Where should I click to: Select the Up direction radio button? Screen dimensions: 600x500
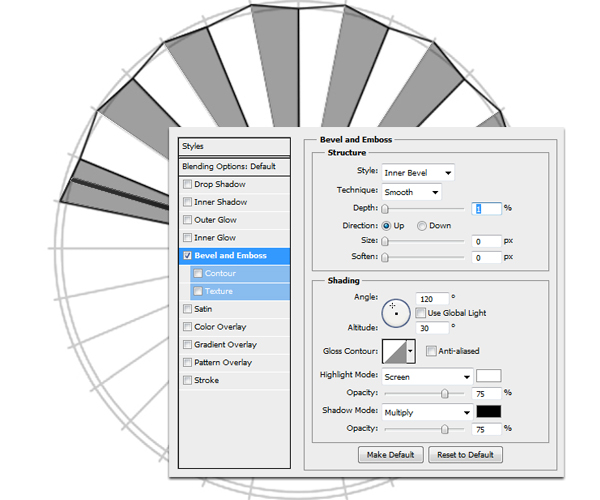click(x=386, y=226)
